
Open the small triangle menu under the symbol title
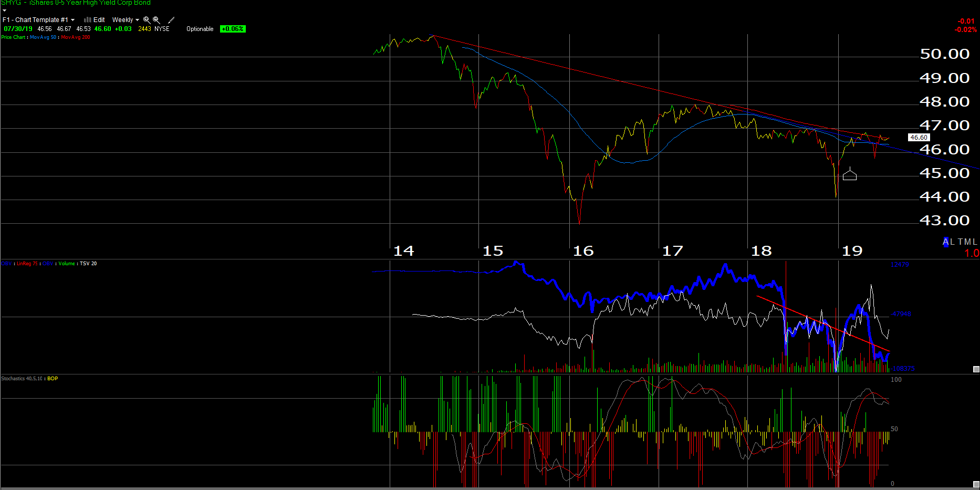[4, 11]
